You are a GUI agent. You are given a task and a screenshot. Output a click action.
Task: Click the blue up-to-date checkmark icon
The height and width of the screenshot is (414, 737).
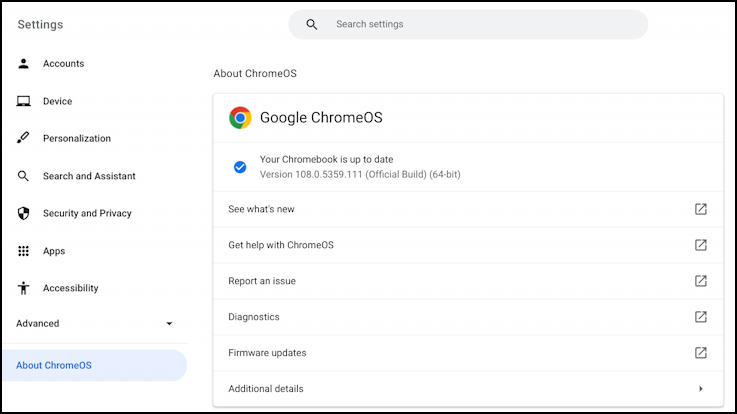pos(240,167)
